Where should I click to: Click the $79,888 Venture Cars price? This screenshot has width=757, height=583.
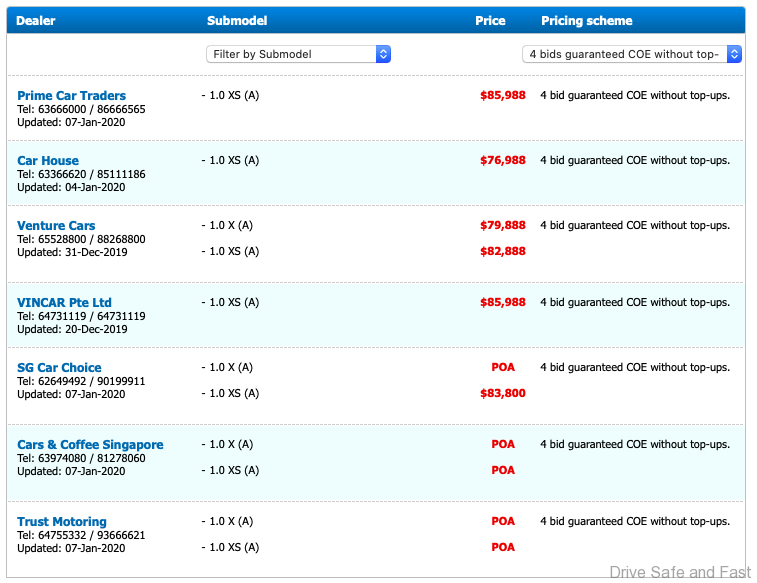click(x=502, y=226)
